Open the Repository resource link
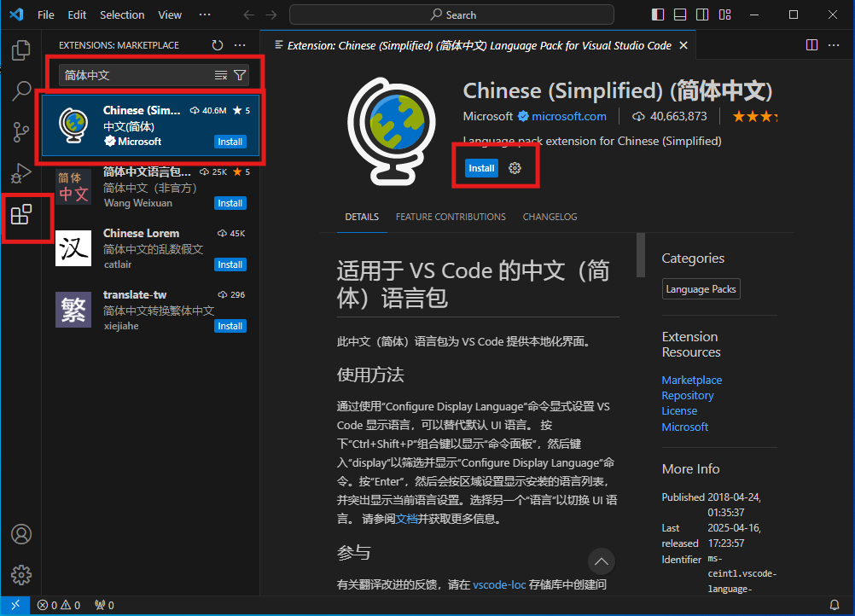Viewport: 855px width, 616px height. click(688, 395)
